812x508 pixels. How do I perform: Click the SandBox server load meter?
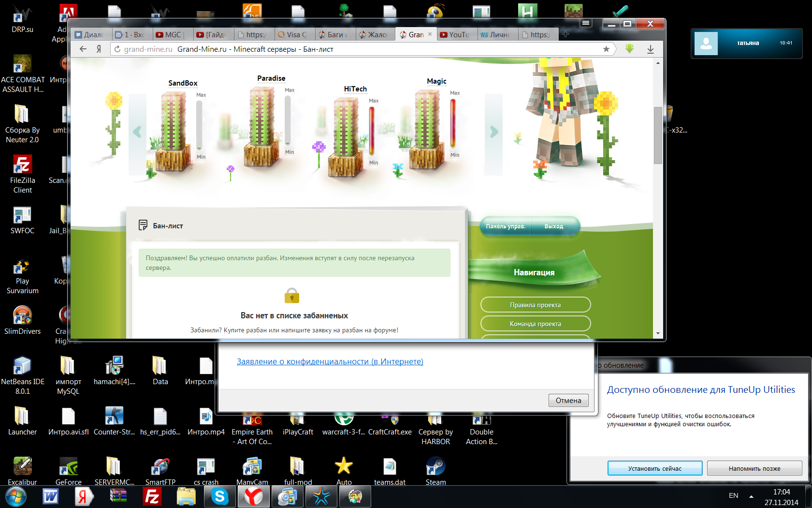click(199, 125)
